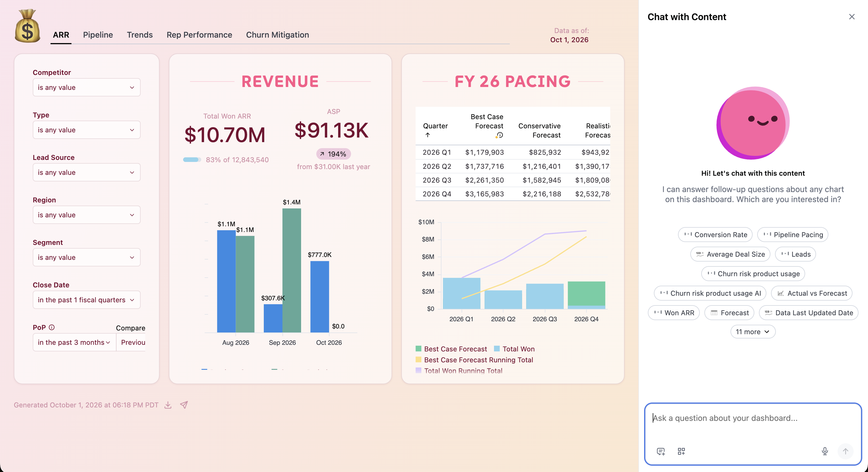Click the download icon next to the Generated timestamp
868x472 pixels.
pos(168,405)
